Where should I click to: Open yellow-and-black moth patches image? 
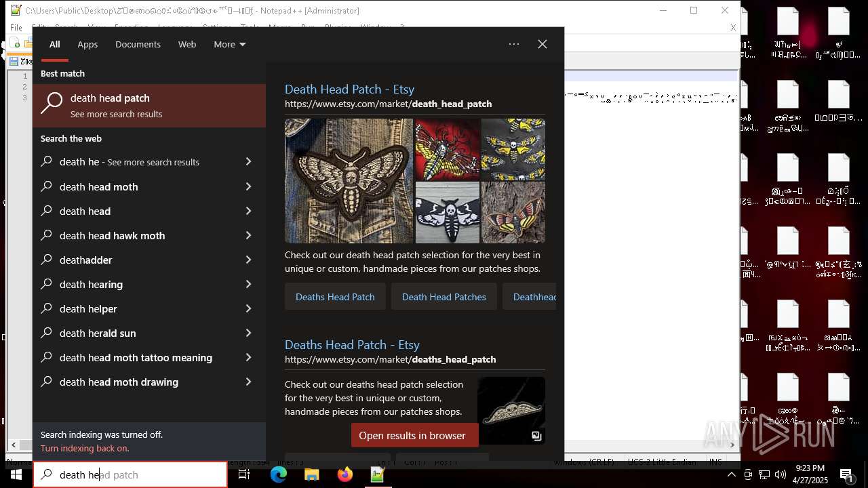(513, 149)
